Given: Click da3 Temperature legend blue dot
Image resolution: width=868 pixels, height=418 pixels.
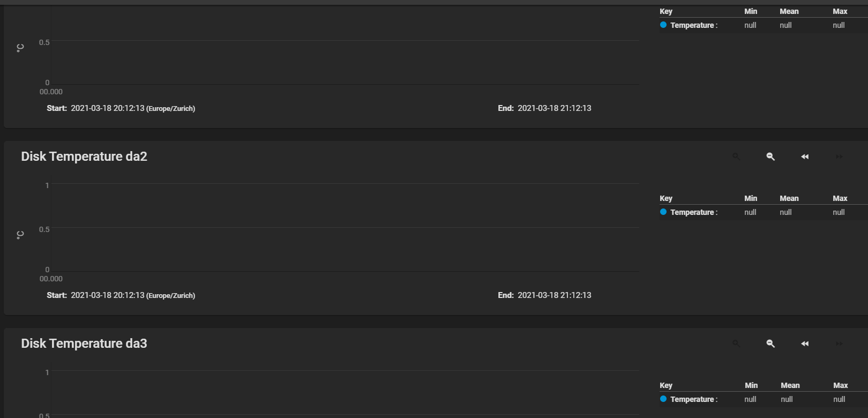Looking at the screenshot, I should coord(663,399).
